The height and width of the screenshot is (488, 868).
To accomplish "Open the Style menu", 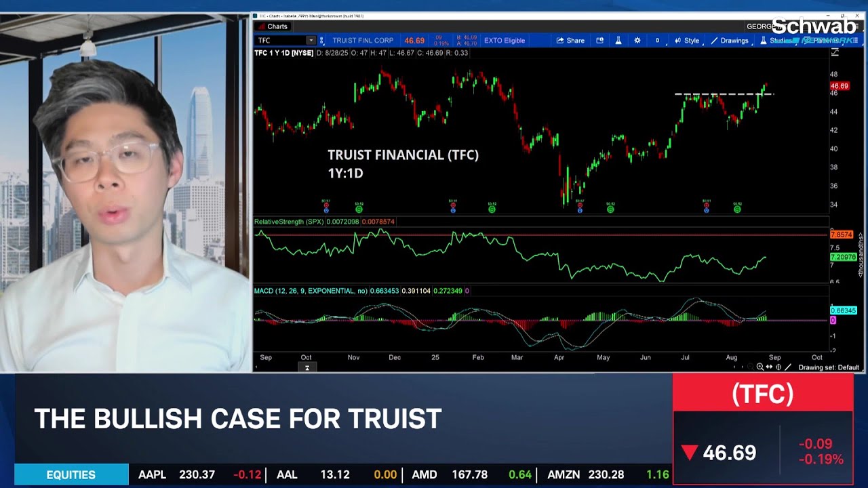I will click(x=687, y=41).
